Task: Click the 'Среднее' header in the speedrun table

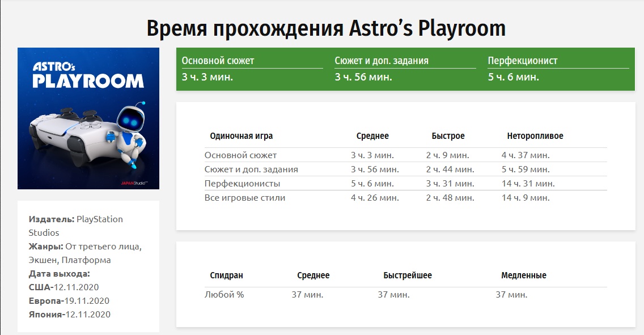Action: tap(313, 275)
